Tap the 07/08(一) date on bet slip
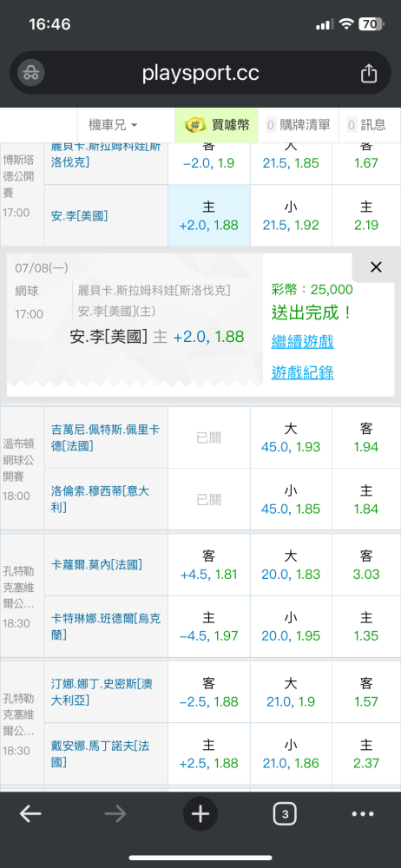 click(42, 268)
